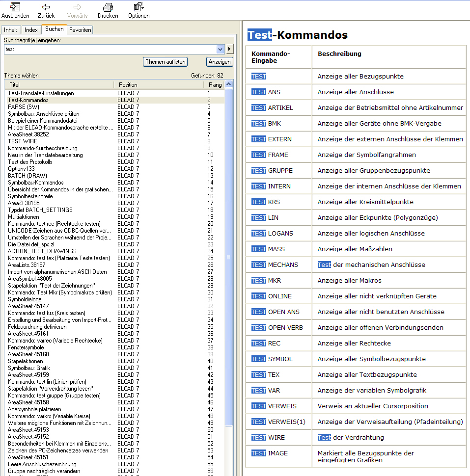The height and width of the screenshot is (476, 470).
Task: Open the Optionen toolbar icon
Action: pos(138,7)
